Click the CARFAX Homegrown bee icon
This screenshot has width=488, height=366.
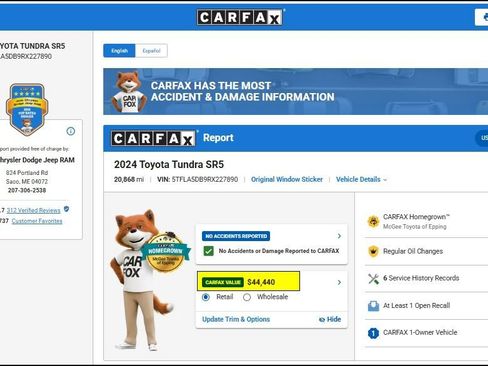point(373,221)
